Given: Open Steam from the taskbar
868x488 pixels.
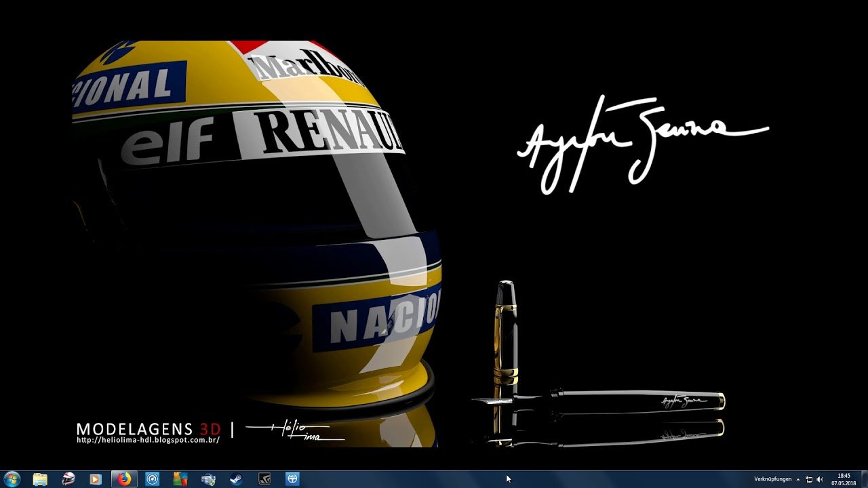Looking at the screenshot, I should click(236, 479).
